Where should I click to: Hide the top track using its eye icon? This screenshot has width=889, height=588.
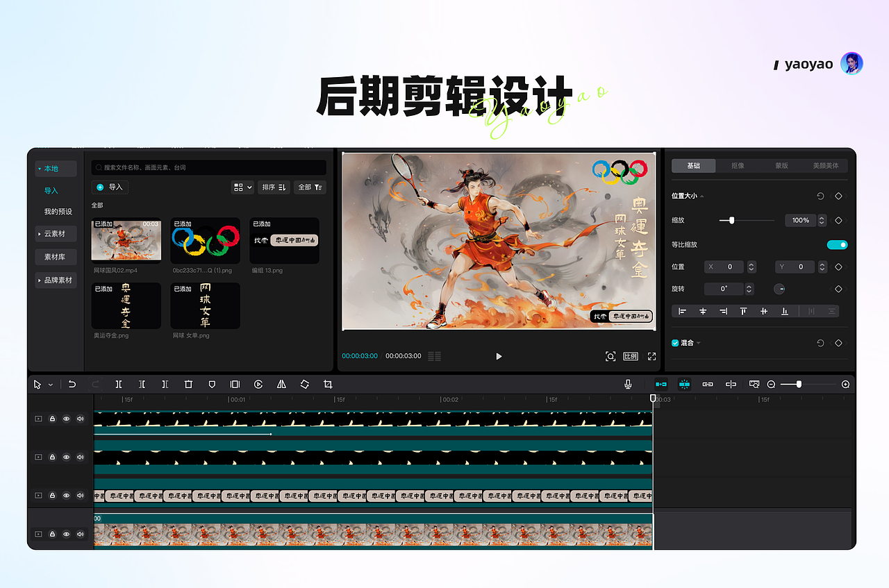66,418
